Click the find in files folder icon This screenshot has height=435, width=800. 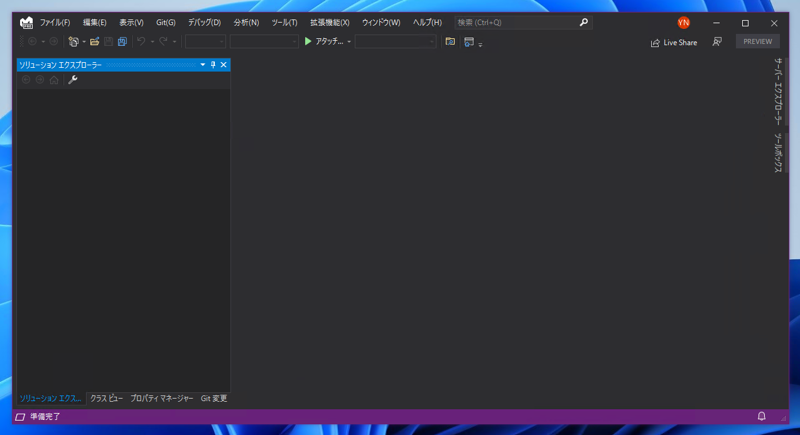point(450,42)
